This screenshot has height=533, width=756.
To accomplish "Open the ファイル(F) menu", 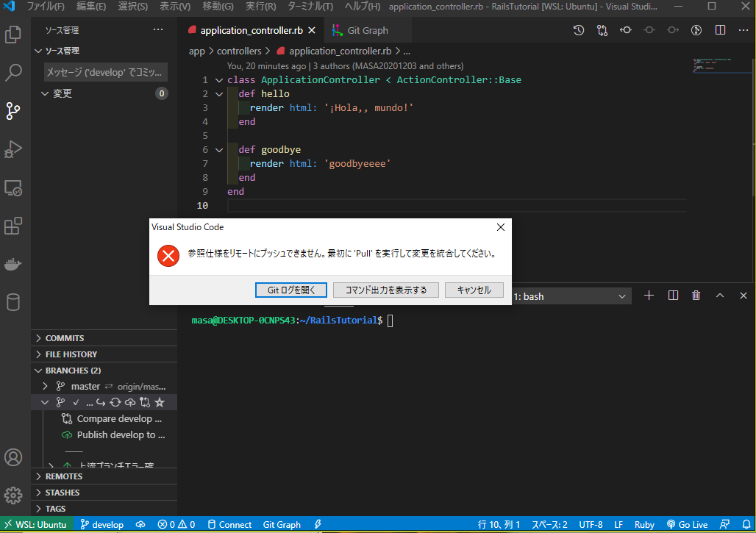I will click(x=46, y=7).
